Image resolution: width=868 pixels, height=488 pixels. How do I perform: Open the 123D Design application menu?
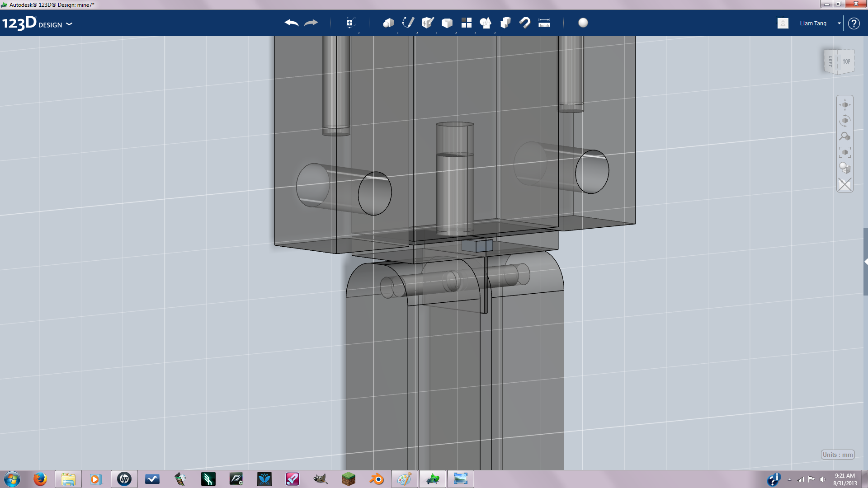[x=37, y=23]
